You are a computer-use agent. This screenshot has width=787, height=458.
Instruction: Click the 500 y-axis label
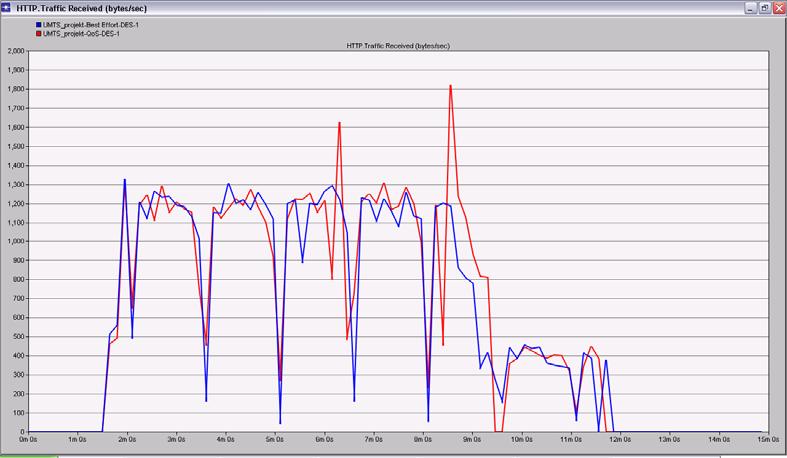(x=19, y=337)
